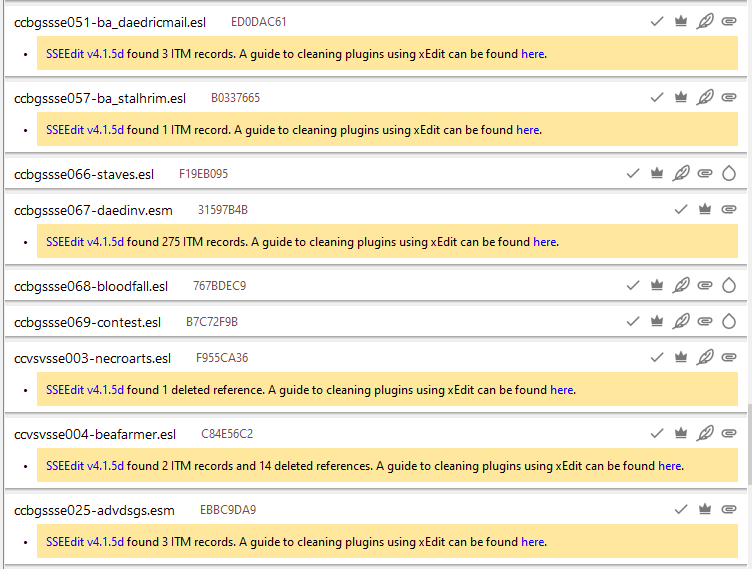
Task: Select plugin name ccbgssse051-ba_daedricmail.esl
Action: click(x=110, y=23)
